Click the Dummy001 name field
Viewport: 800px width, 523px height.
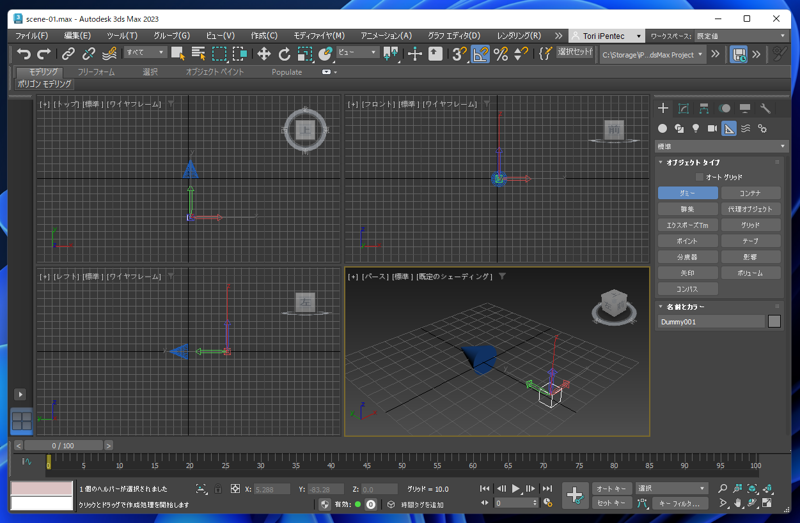711,321
